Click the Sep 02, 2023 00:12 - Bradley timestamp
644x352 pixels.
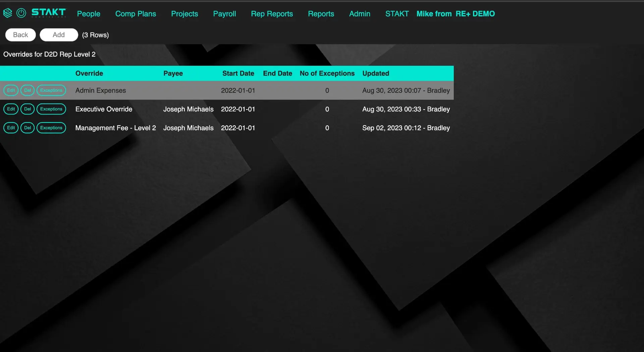pos(406,128)
